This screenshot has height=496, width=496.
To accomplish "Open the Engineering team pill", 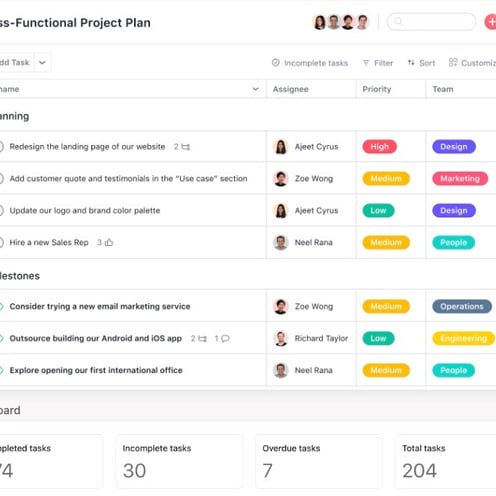I will click(464, 338).
